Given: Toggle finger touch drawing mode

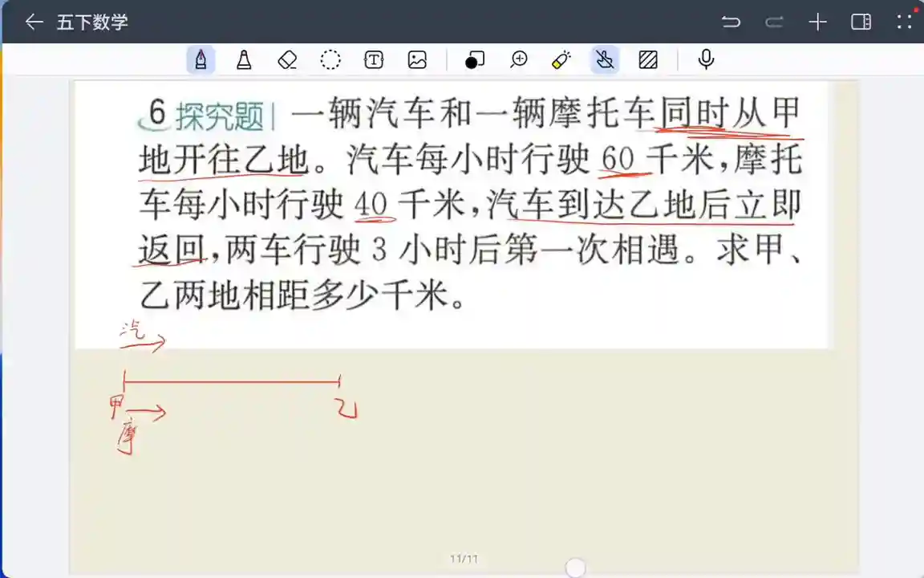Looking at the screenshot, I should point(605,59).
